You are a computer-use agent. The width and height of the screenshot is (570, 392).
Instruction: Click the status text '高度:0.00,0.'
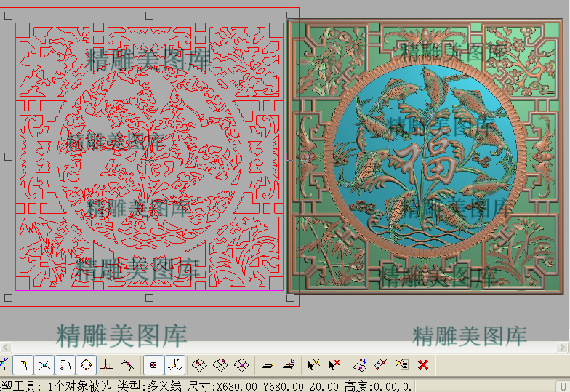pos(377,386)
